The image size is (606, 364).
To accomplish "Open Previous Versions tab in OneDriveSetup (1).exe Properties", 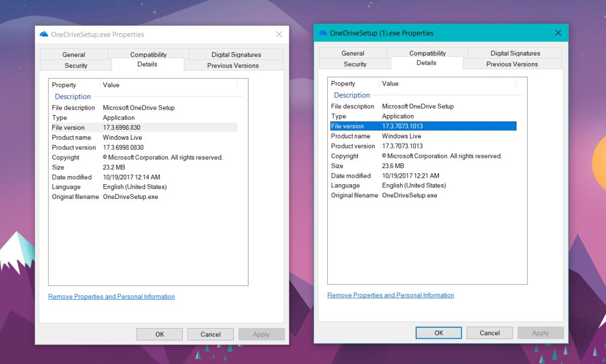I will pyautogui.click(x=512, y=64).
